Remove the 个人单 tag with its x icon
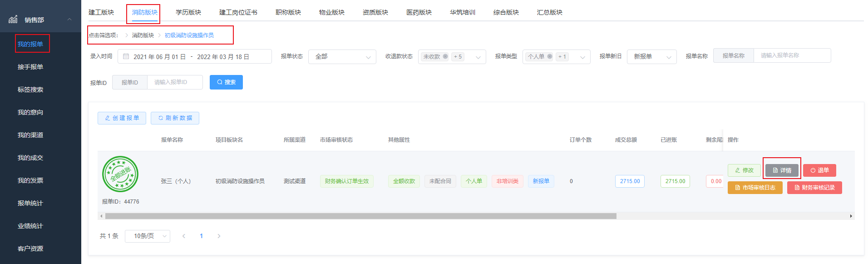The width and height of the screenshot is (868, 264). click(550, 57)
